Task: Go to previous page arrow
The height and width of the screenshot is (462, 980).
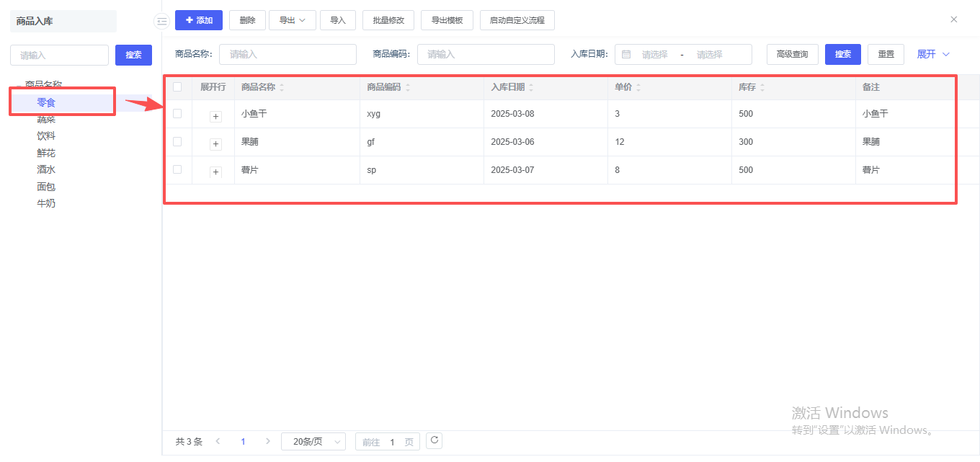Action: tap(218, 441)
